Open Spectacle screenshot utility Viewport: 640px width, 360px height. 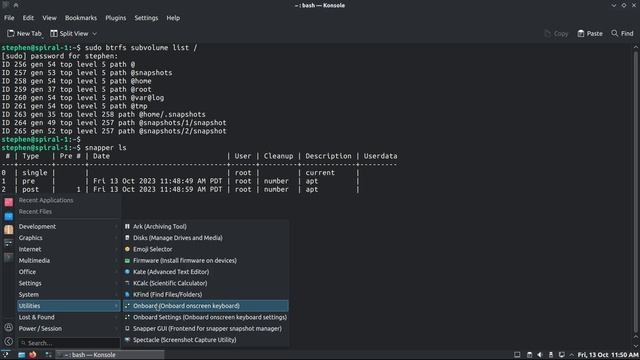[205, 340]
